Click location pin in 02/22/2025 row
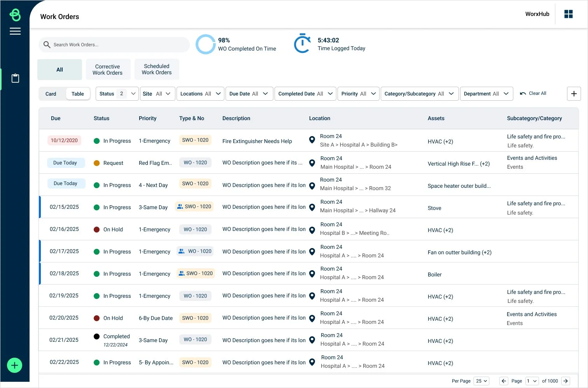588x388 pixels. (312, 362)
